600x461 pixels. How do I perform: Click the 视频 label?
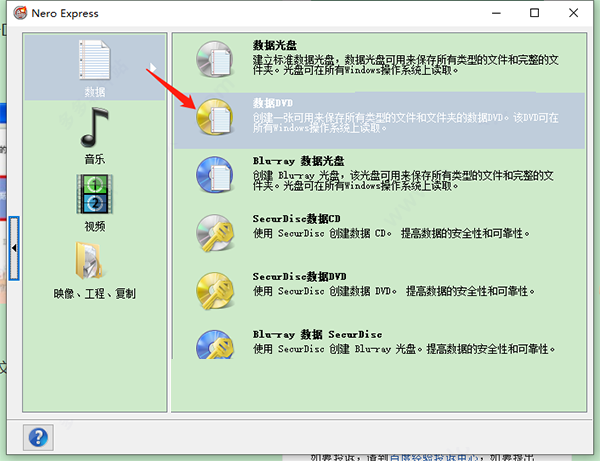[x=95, y=226]
